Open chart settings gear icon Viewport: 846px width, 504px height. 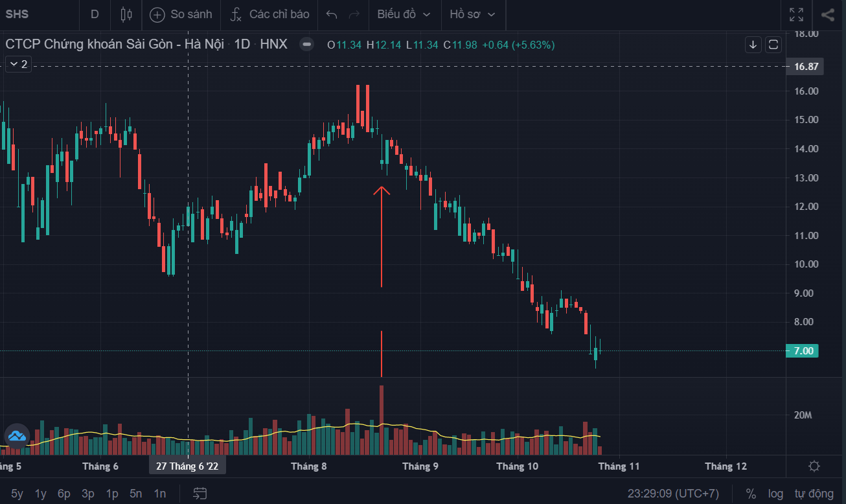click(815, 466)
